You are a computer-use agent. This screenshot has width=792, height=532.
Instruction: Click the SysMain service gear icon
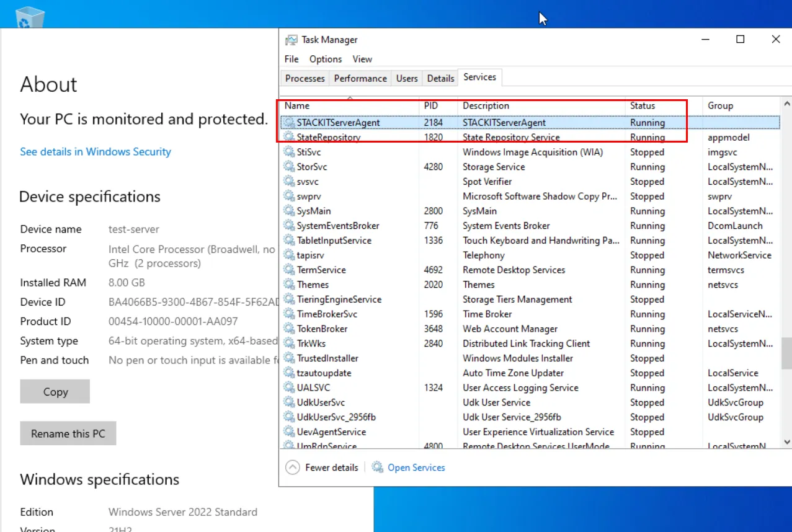[289, 211]
